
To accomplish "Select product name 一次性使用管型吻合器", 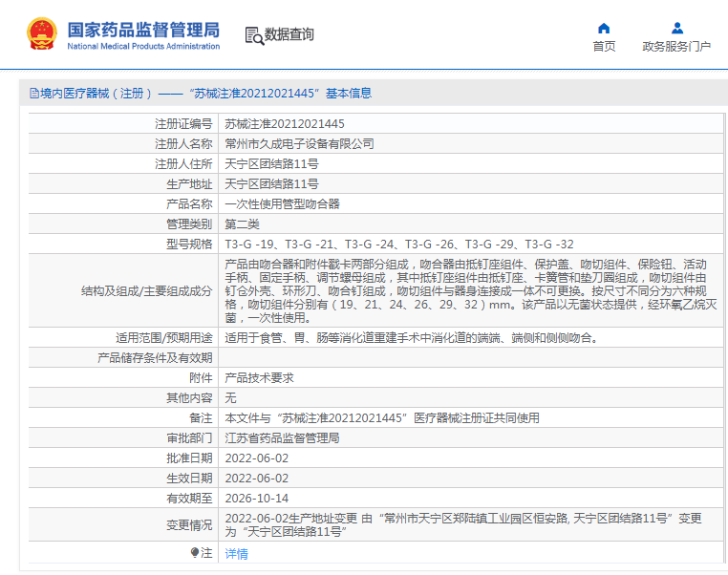I will coord(282,203).
